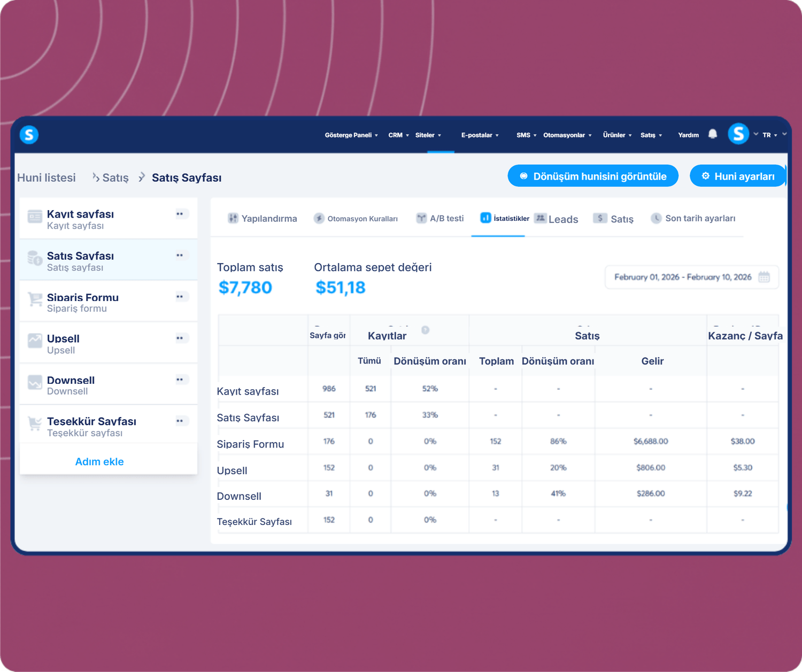This screenshot has height=672, width=802.
Task: Open the Leads tab
Action: (x=557, y=219)
